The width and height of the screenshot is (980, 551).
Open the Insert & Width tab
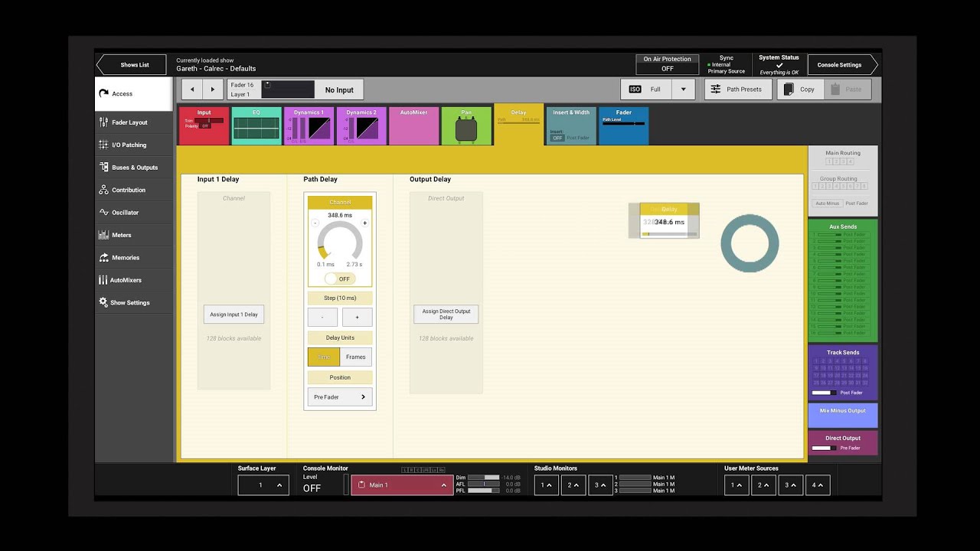[x=571, y=126]
